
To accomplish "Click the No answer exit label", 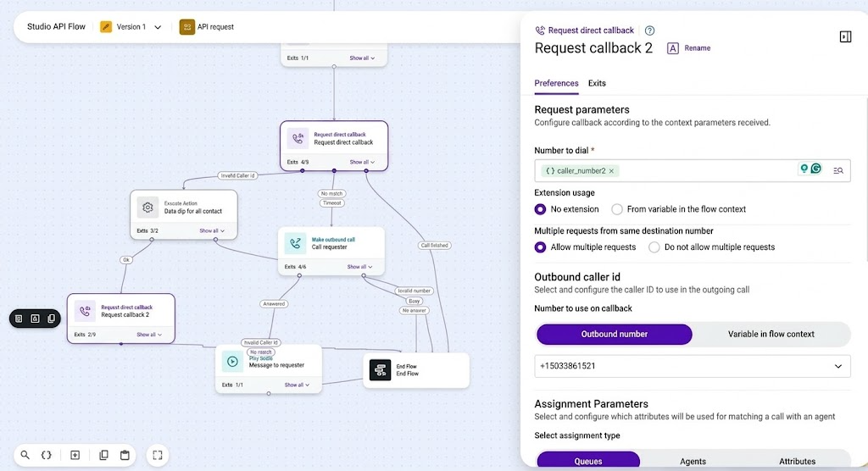I will (414, 311).
